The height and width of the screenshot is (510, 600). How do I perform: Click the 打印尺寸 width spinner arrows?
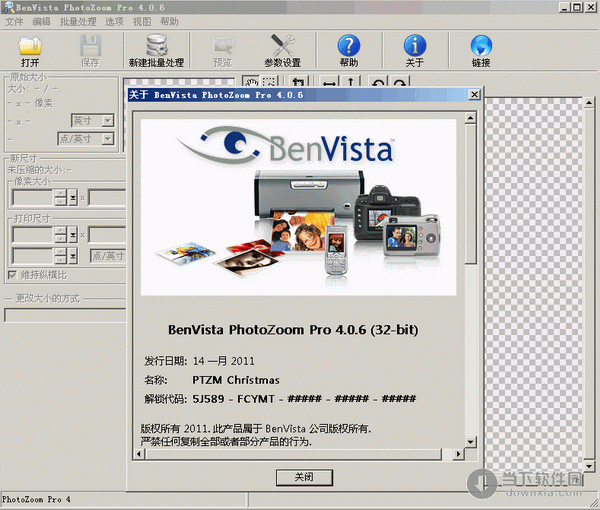tap(60, 235)
